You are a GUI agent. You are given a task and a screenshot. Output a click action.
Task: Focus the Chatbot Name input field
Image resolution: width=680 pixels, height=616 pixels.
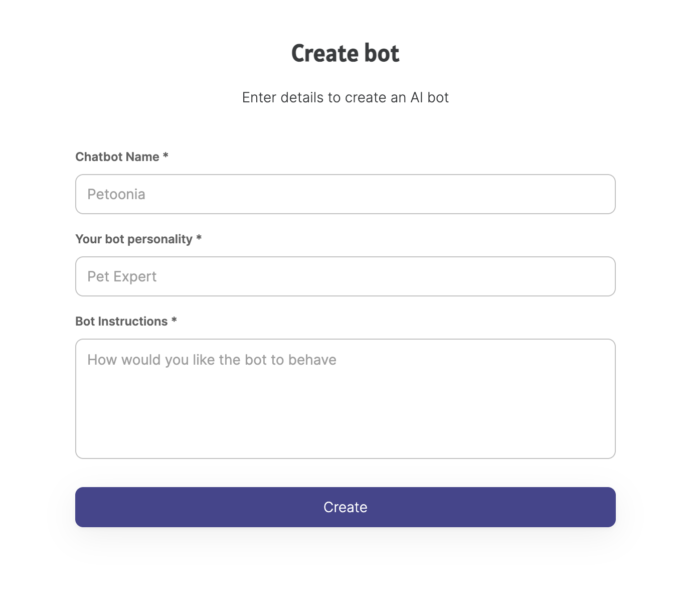(x=345, y=194)
